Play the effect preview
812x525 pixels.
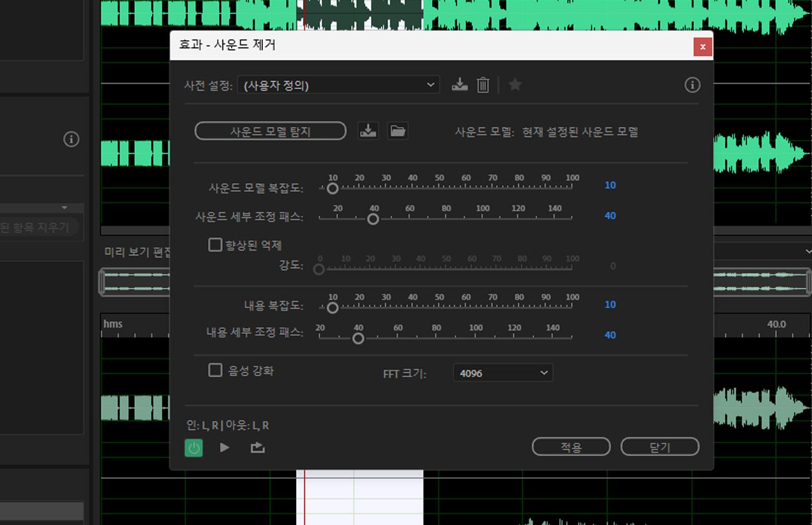point(225,447)
